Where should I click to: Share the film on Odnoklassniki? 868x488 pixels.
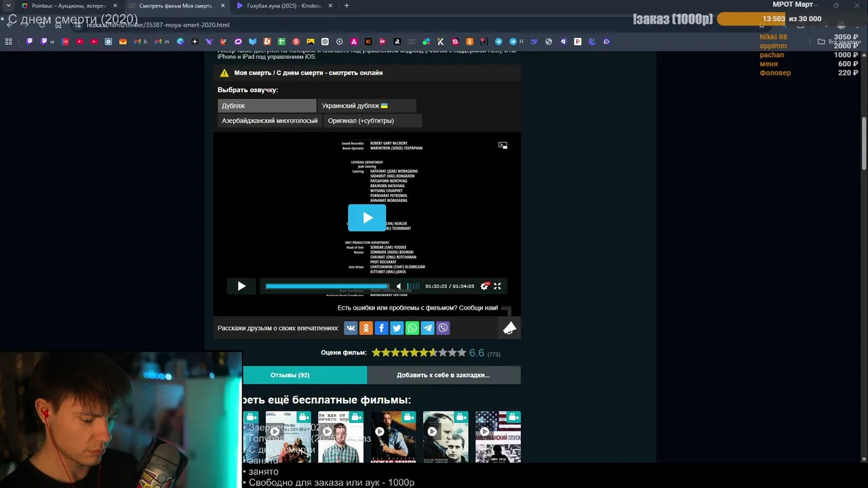[366, 328]
